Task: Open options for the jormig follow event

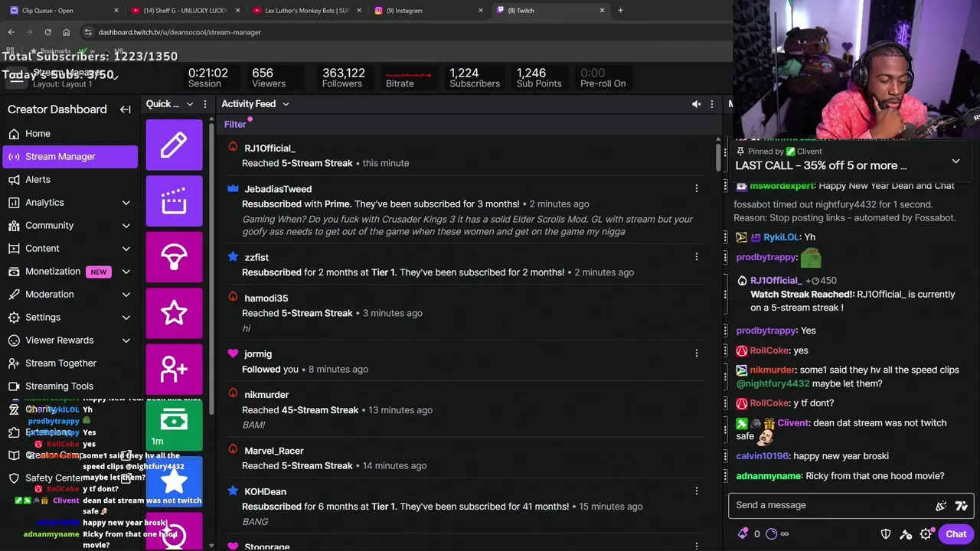Action: click(696, 354)
